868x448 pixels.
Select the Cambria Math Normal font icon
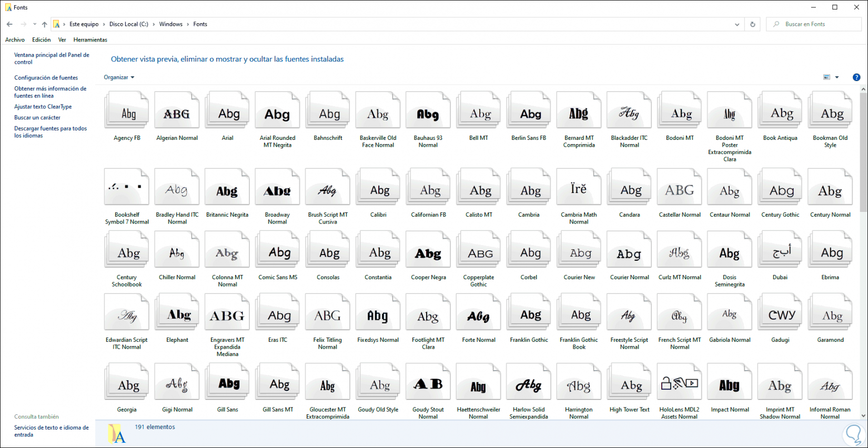[x=579, y=187]
